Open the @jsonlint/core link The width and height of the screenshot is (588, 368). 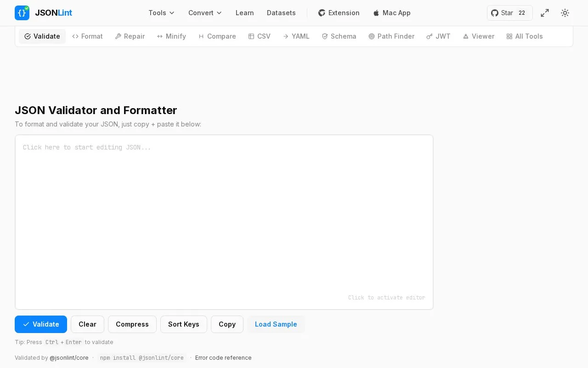click(x=69, y=358)
